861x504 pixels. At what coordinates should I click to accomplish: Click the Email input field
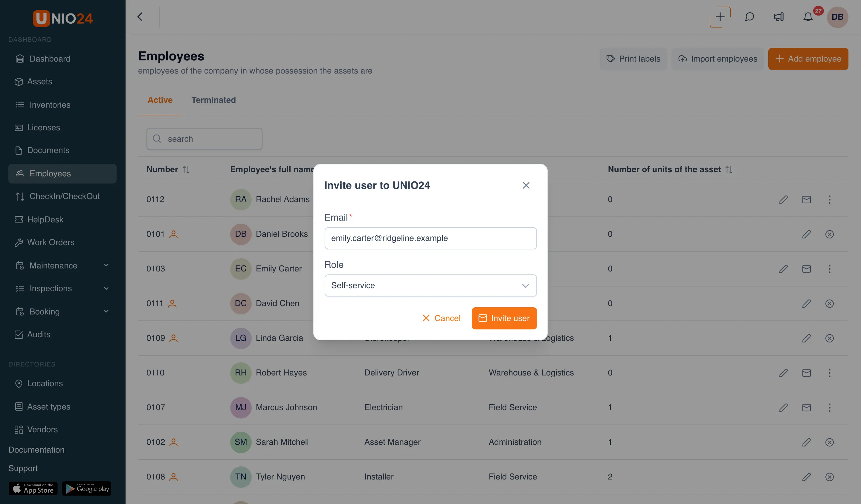(x=430, y=238)
